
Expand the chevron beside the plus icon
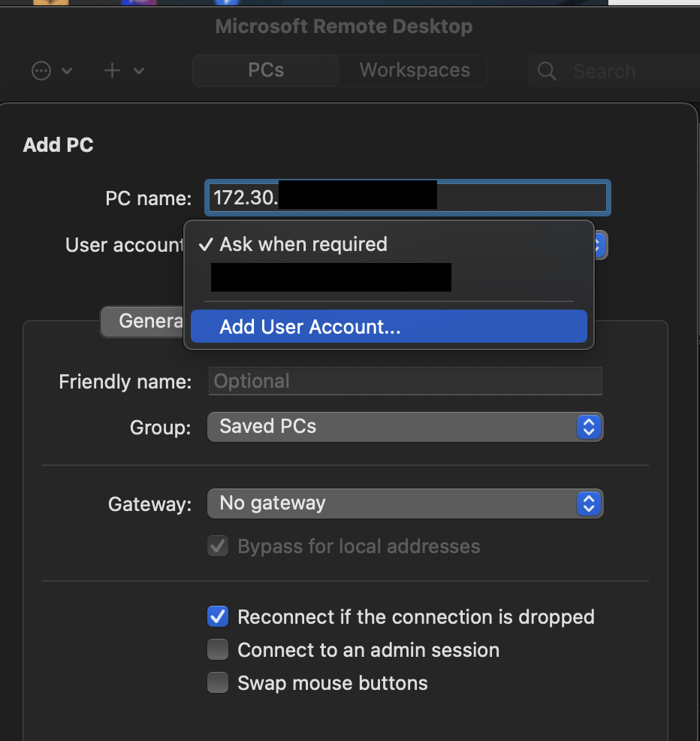139,71
